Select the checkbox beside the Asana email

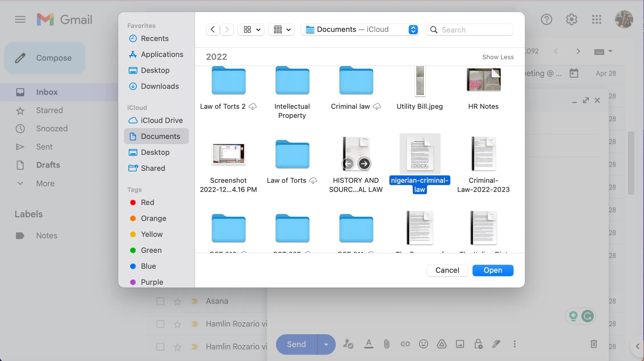(x=160, y=301)
